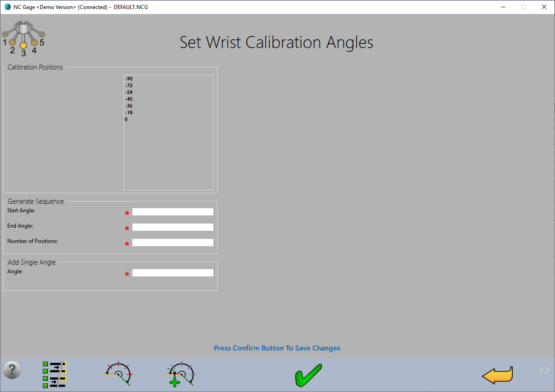Viewport: 555px width, 392px height.
Task: Select the -18 calibration angle
Action: (x=129, y=113)
